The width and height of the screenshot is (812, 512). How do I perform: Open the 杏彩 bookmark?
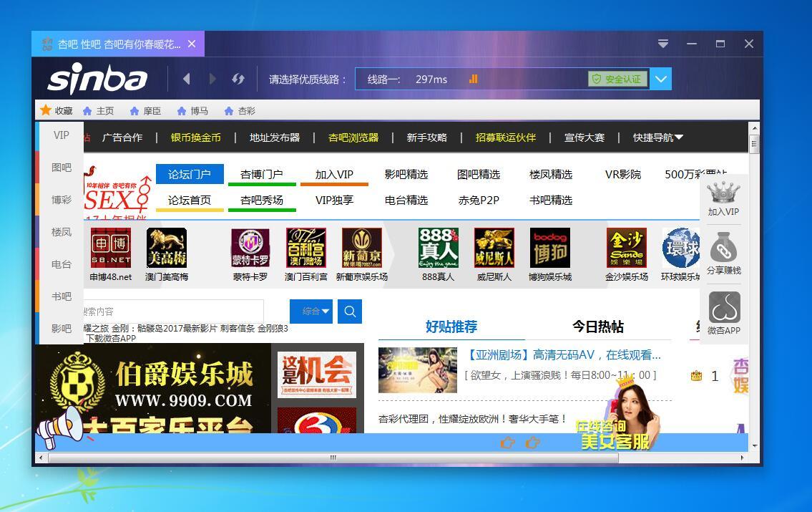(x=240, y=111)
